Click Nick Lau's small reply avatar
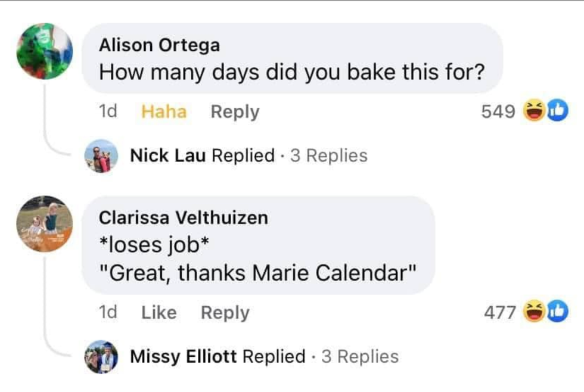The width and height of the screenshot is (584, 392). [x=102, y=156]
